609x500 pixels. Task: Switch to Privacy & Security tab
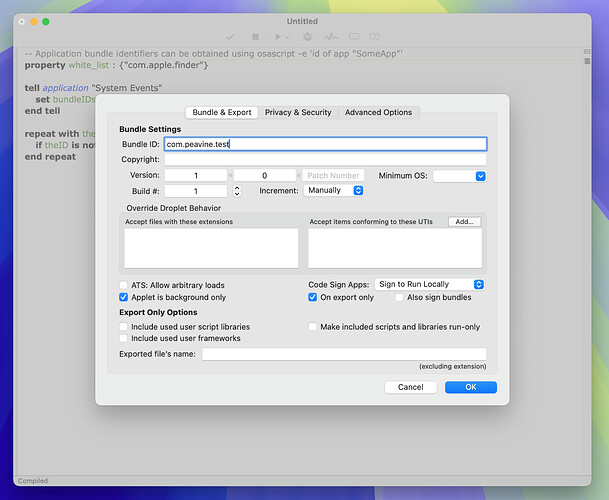coord(298,112)
